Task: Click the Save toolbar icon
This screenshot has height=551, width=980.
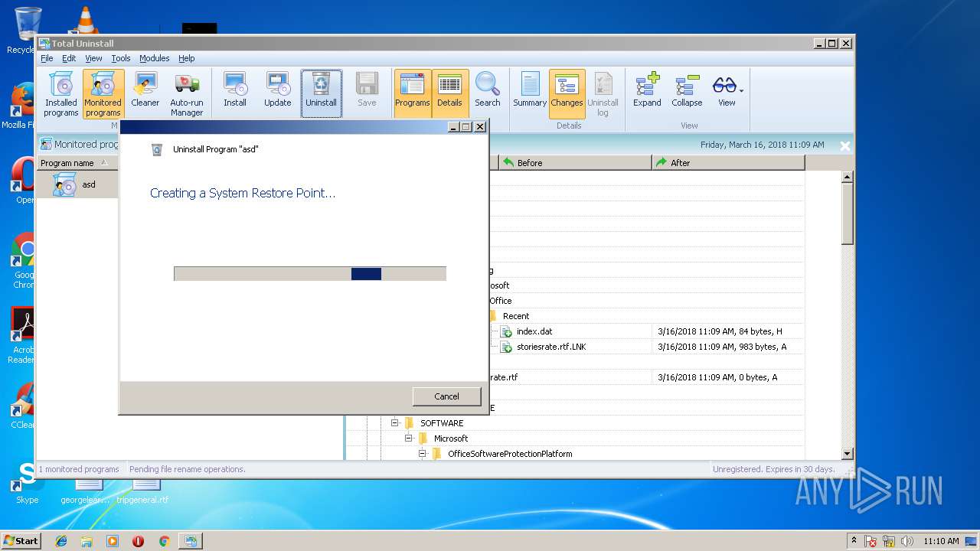Action: pyautogui.click(x=367, y=90)
